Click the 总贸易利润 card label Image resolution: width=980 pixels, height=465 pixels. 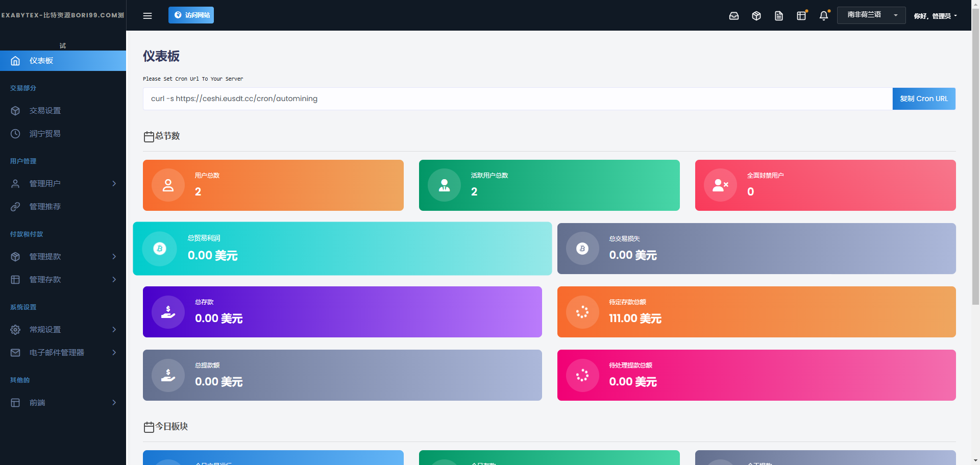point(204,238)
